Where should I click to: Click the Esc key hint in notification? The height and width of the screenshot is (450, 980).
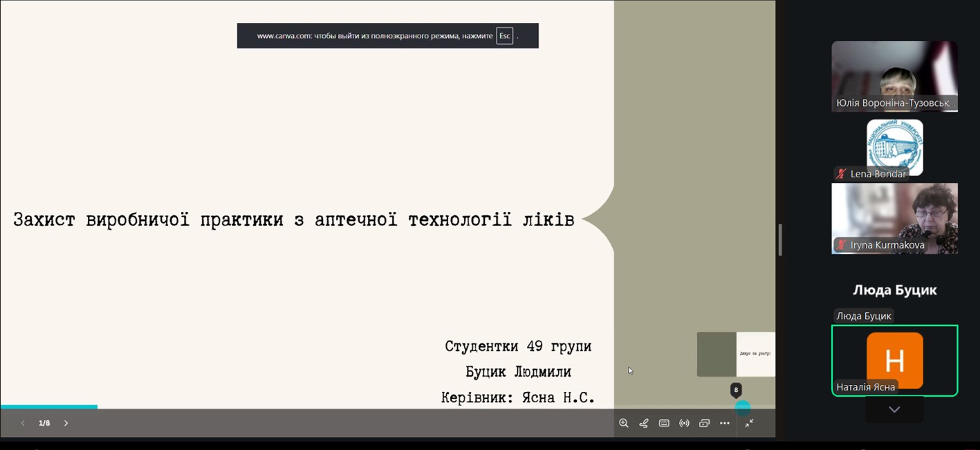pos(505,36)
